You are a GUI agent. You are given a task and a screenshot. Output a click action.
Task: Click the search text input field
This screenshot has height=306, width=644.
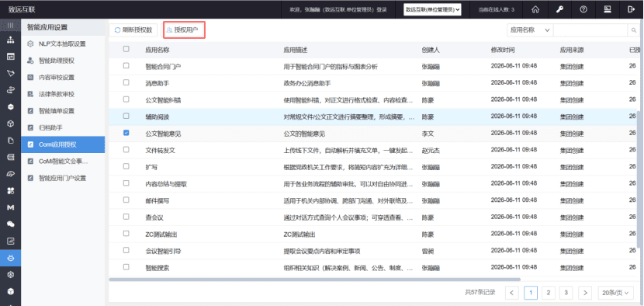pos(591,30)
